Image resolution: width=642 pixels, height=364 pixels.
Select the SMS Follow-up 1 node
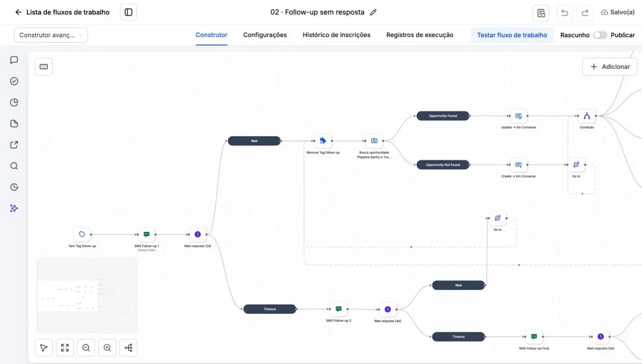pyautogui.click(x=147, y=234)
